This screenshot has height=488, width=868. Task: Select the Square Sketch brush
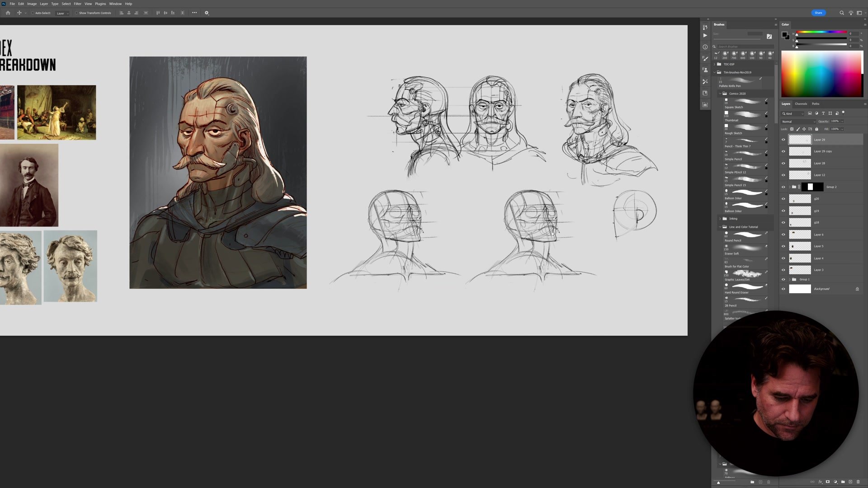tap(745, 103)
